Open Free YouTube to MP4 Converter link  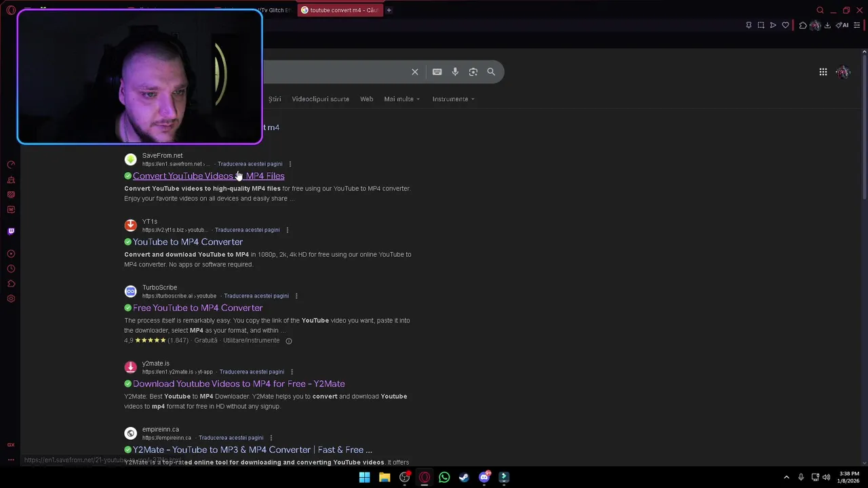point(197,308)
